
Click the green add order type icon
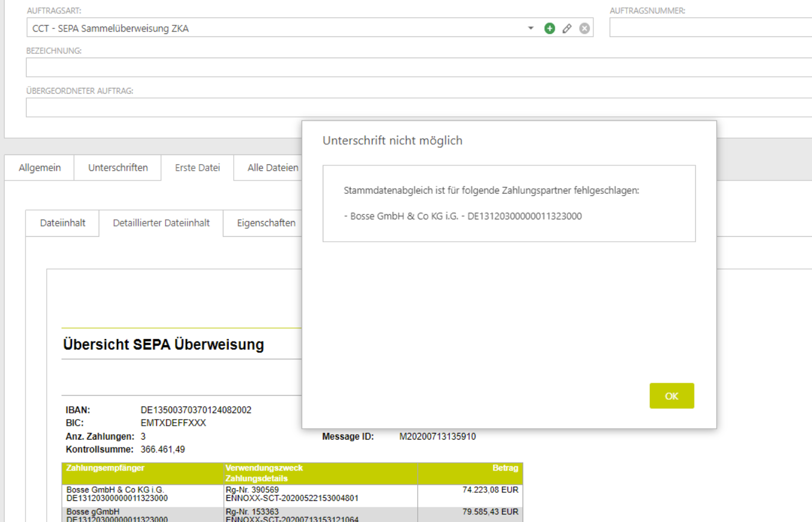[x=549, y=28]
